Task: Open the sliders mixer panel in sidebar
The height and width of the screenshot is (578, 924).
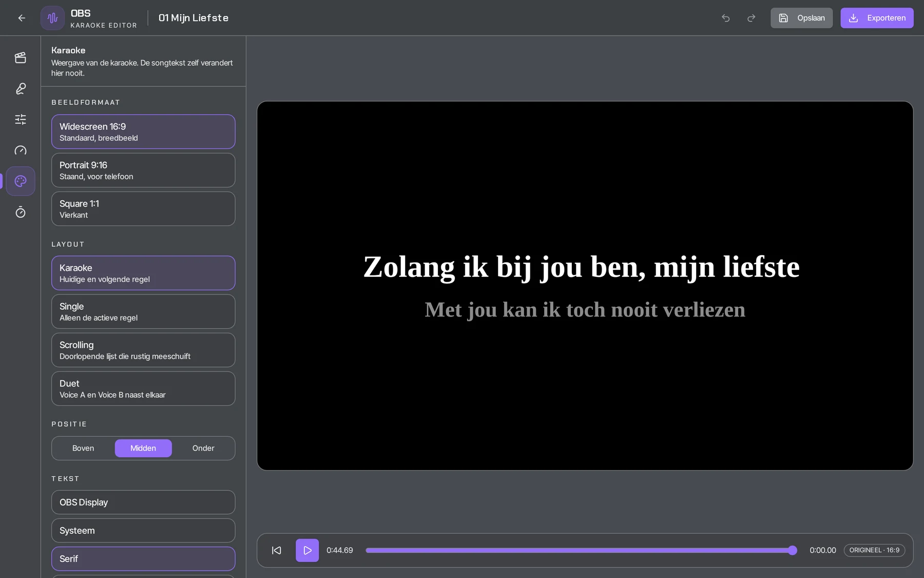Action: (21, 119)
